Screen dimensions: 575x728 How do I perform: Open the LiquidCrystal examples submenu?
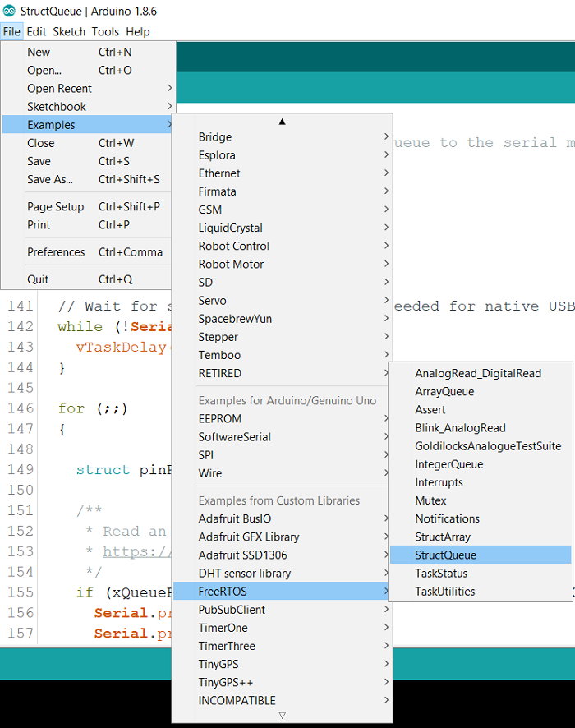[230, 228]
